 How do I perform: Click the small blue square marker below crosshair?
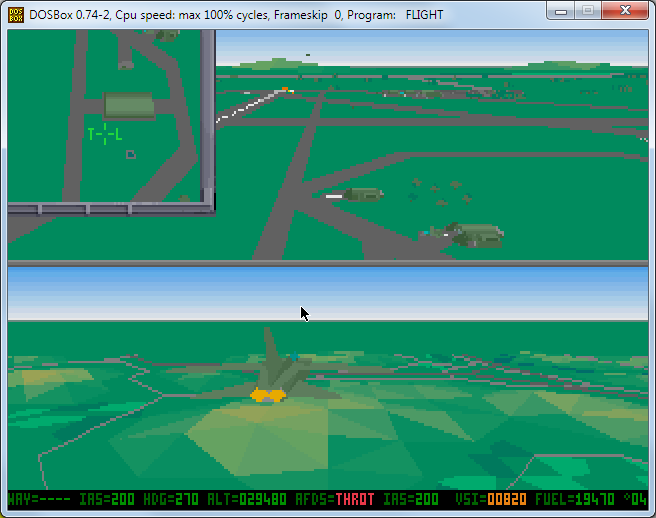pos(130,154)
